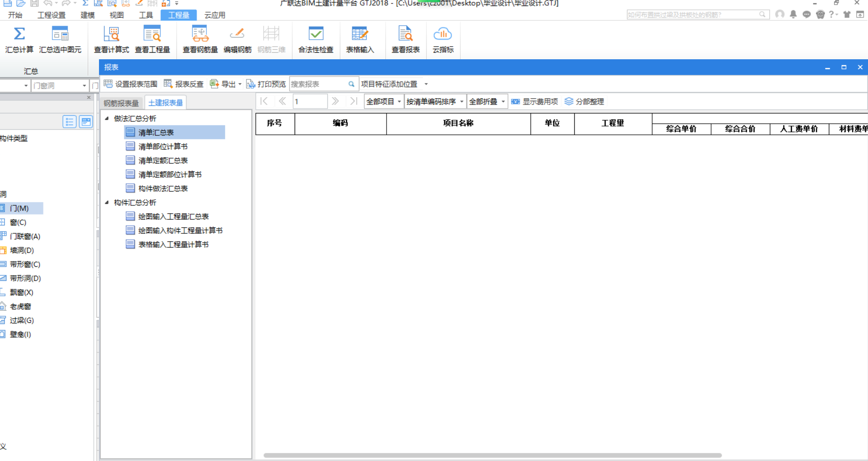
Task: Open 工具 menu tab
Action: 146,15
